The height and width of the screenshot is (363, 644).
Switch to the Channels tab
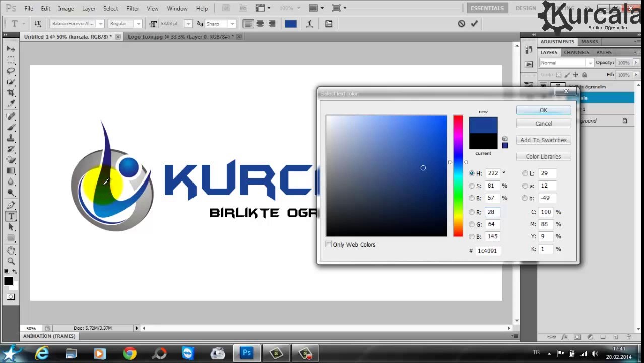point(576,52)
